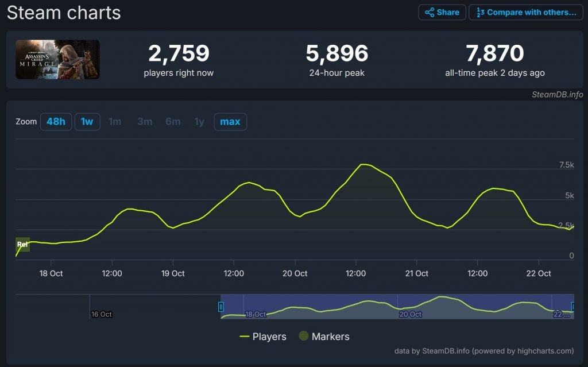588x367 pixels.
Task: Click the Share button
Action: [x=442, y=13]
